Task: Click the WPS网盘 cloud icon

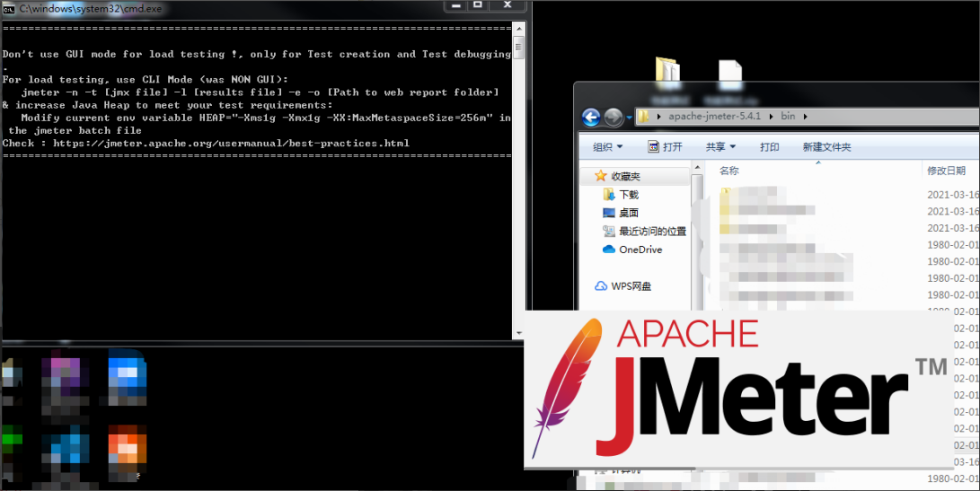Action: click(601, 286)
